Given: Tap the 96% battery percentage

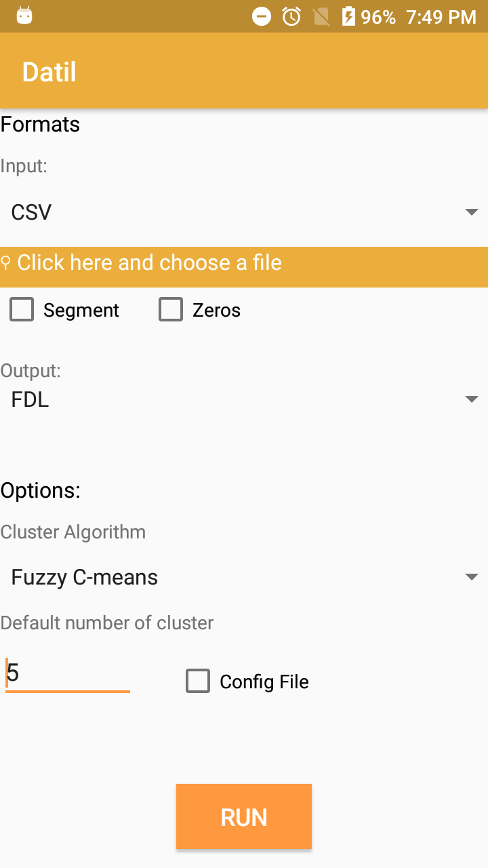Looking at the screenshot, I should pos(378,17).
